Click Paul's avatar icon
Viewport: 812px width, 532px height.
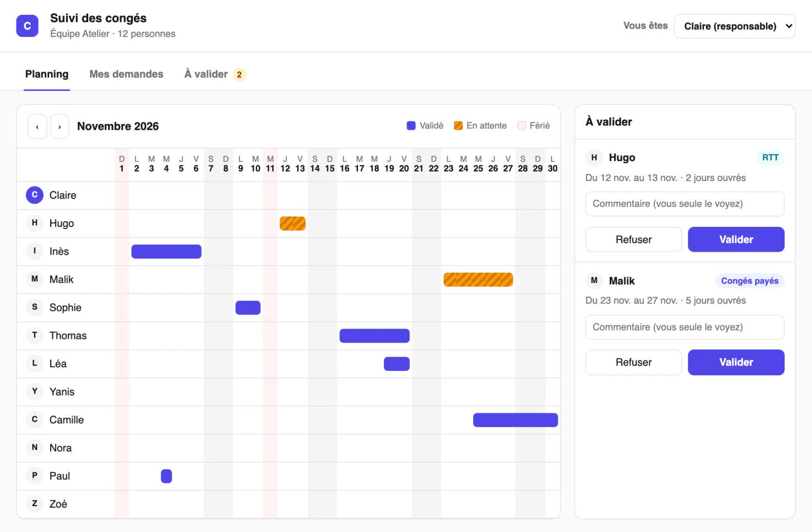[x=35, y=476]
